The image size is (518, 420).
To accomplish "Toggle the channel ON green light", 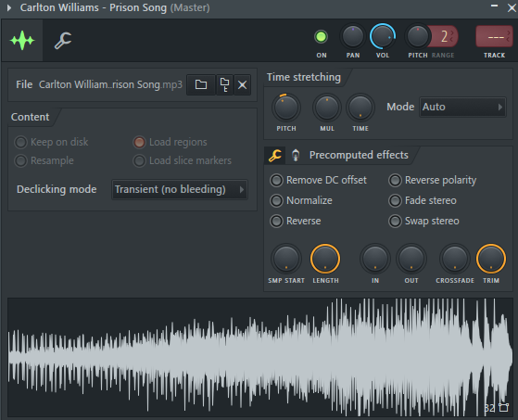I will click(x=321, y=37).
